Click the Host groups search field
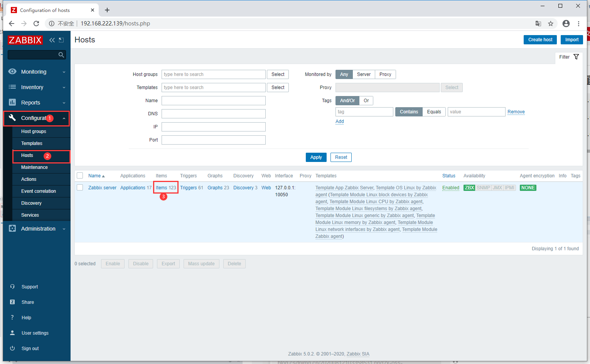 [214, 74]
